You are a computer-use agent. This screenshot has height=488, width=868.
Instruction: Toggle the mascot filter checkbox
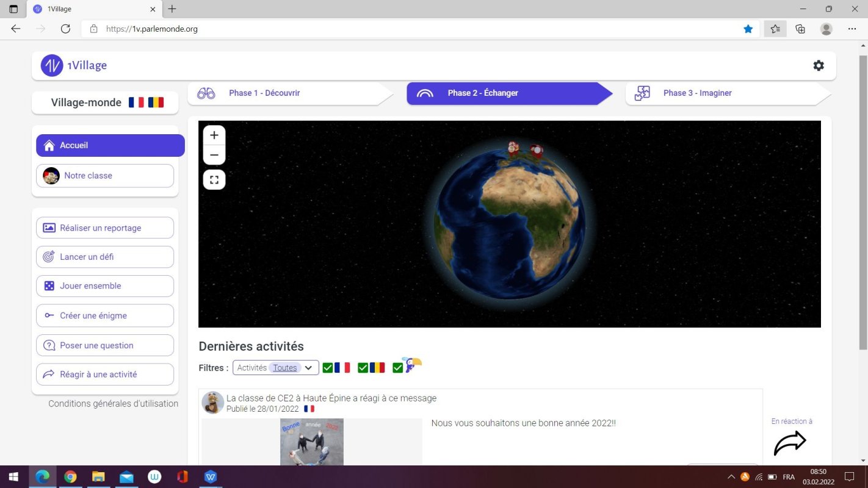tap(397, 368)
